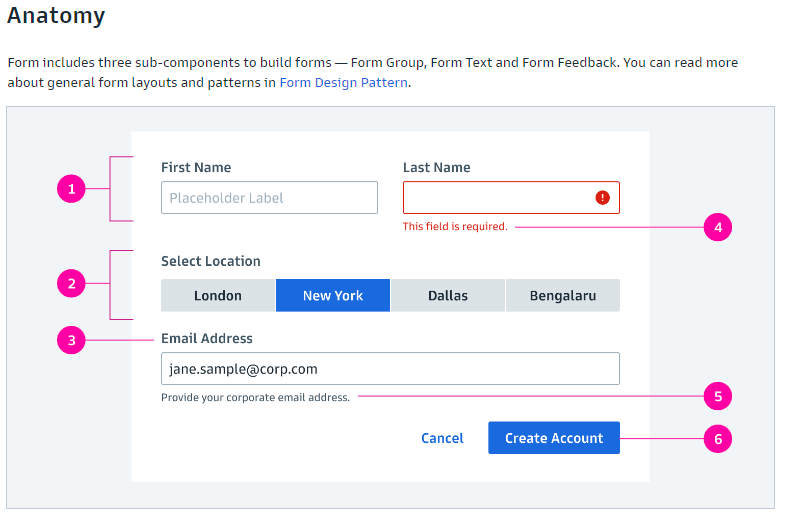Screen dimensions: 796x523
Task: Click the red error icon in Last Name
Action: [602, 198]
